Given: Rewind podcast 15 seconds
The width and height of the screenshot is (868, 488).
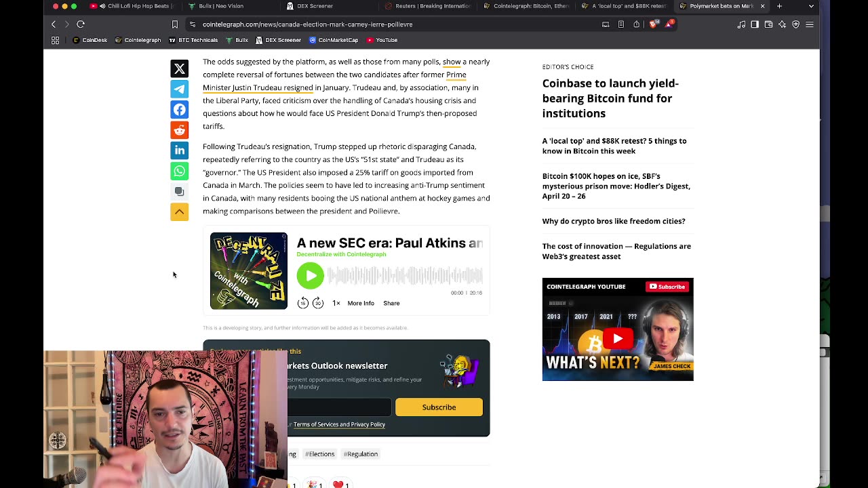Looking at the screenshot, I should click(x=303, y=303).
